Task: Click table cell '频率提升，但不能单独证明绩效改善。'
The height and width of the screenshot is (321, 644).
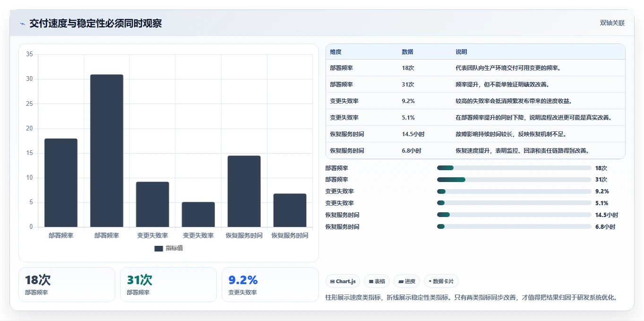Action: 502,85
